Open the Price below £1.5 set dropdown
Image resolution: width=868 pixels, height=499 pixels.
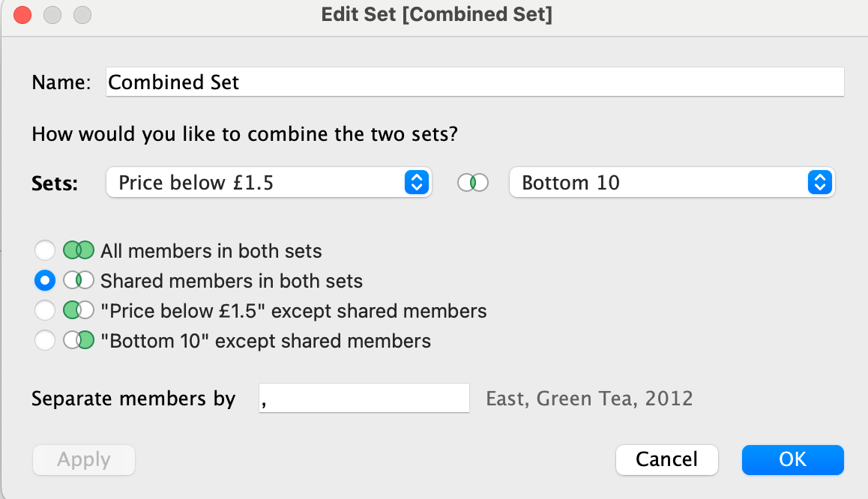tap(268, 183)
